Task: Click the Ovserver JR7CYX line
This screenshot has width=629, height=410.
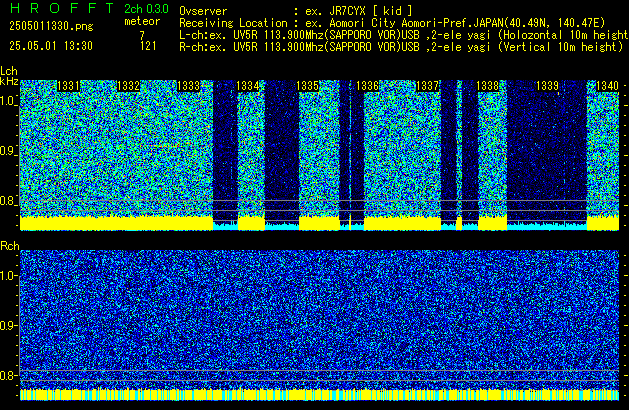Action: (296, 11)
